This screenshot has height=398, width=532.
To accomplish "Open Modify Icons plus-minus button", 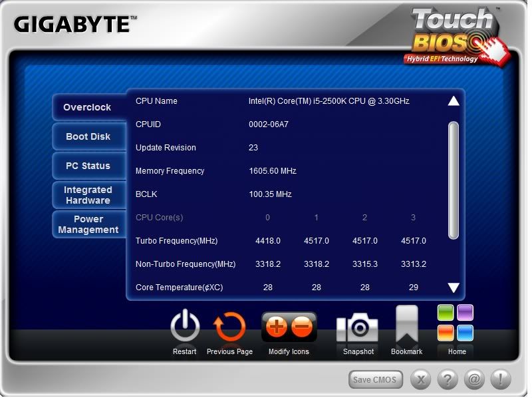I will [289, 327].
